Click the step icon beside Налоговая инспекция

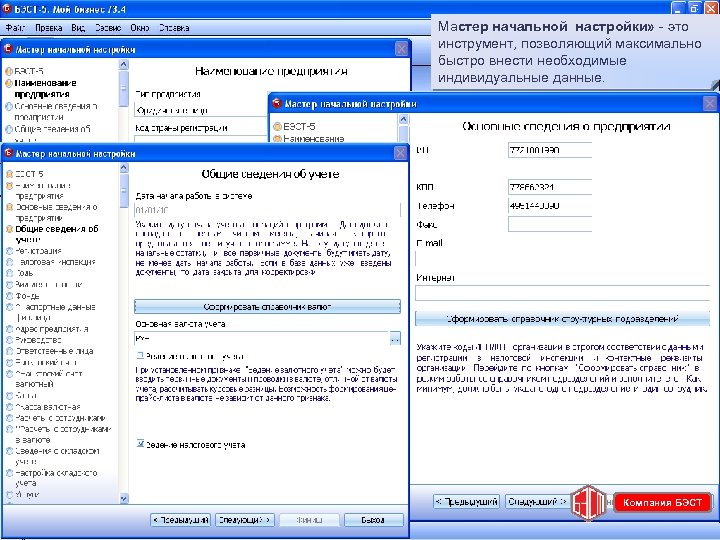pyautogui.click(x=9, y=262)
